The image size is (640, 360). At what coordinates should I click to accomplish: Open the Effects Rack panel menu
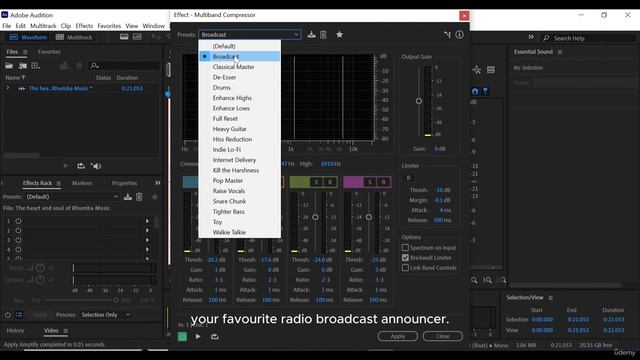(59, 183)
